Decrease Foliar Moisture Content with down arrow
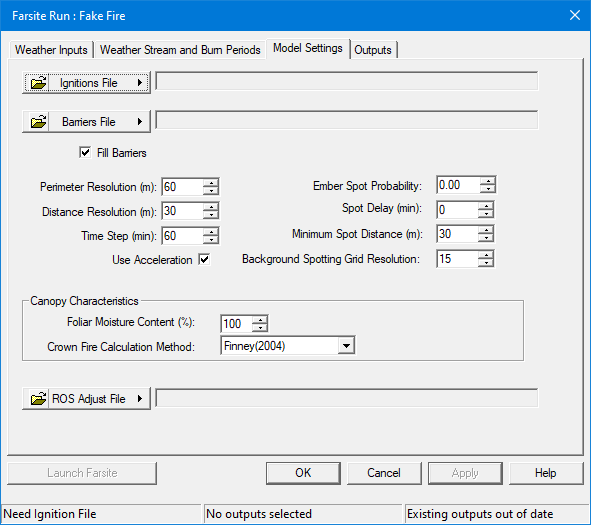Image resolution: width=591 pixels, height=525 pixels. [260, 327]
